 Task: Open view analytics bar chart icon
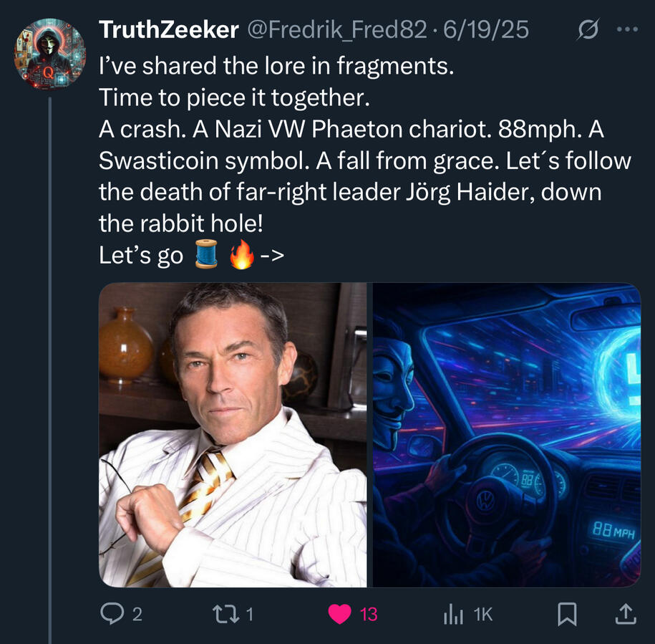454,614
